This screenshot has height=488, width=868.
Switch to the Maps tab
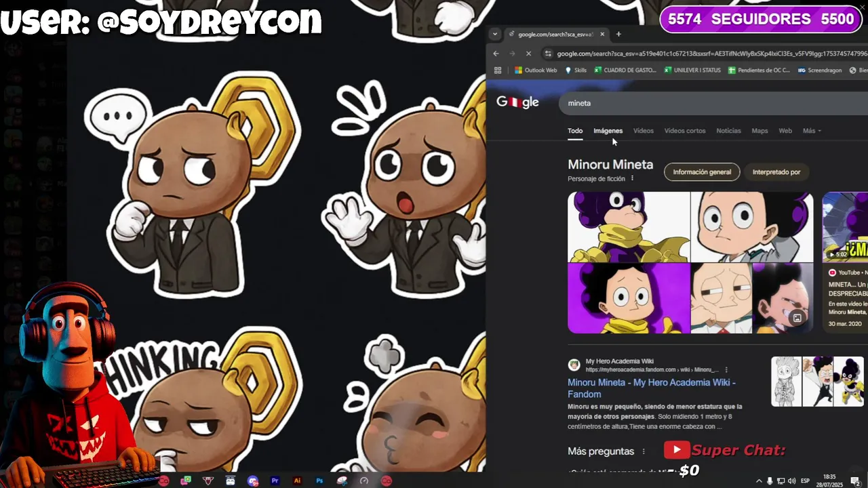759,131
